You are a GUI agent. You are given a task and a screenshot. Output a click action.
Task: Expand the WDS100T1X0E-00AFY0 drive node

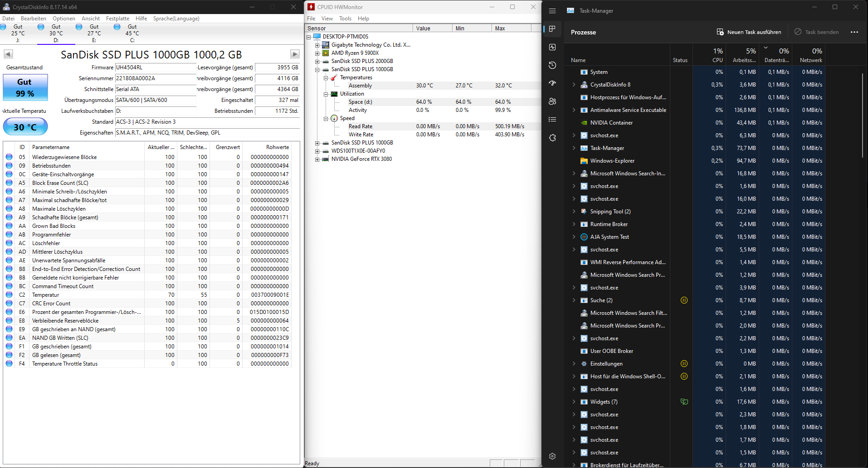point(317,151)
